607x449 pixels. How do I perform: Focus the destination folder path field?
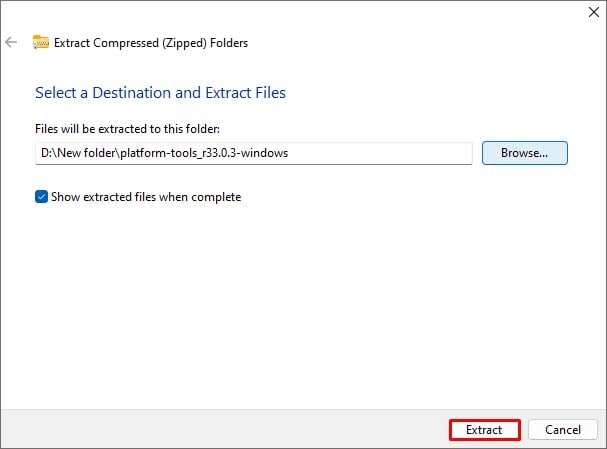[x=254, y=153]
